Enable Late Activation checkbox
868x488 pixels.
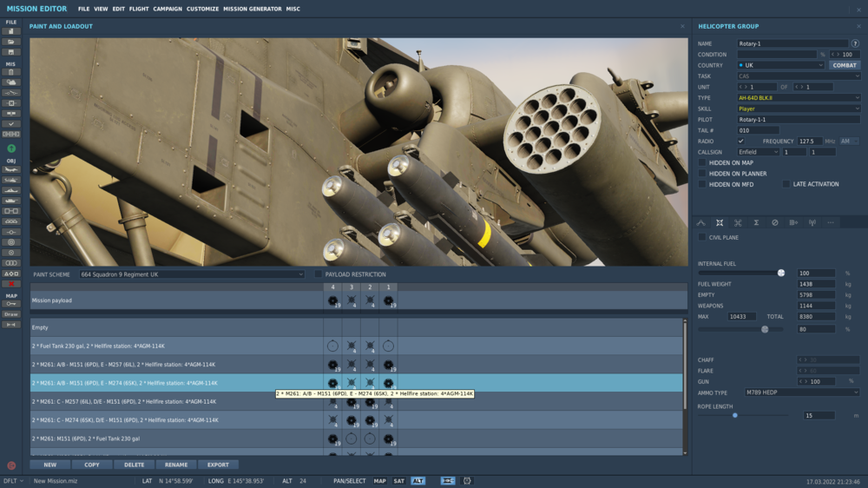point(786,184)
